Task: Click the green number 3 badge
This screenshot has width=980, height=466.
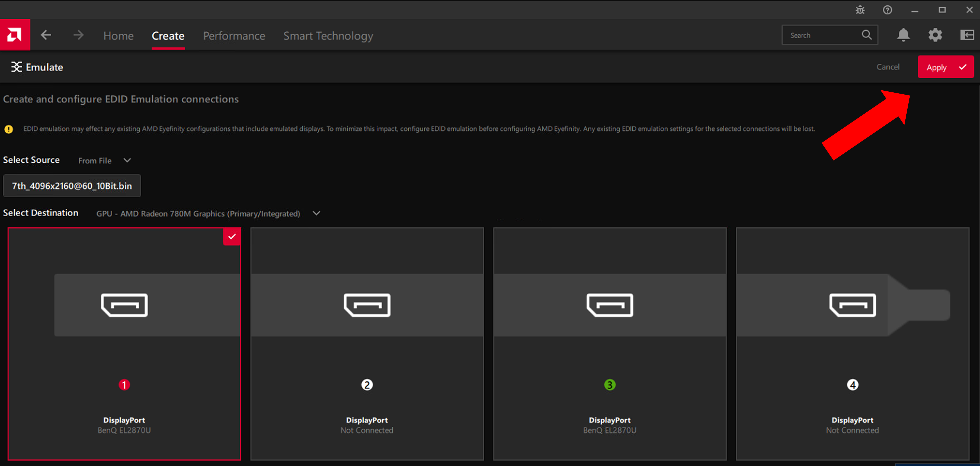Action: [610, 385]
